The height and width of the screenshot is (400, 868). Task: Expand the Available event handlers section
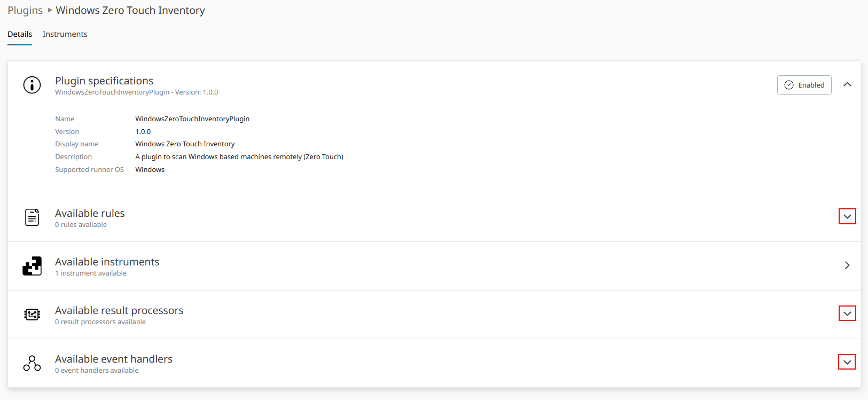click(x=847, y=362)
